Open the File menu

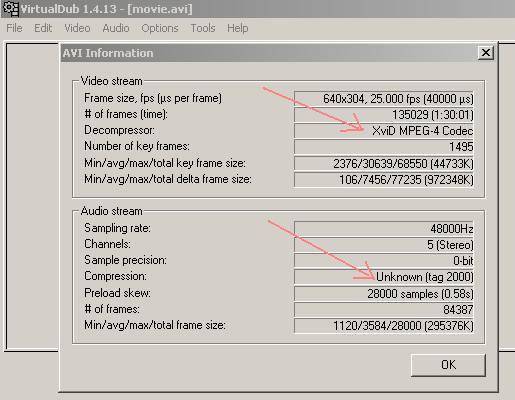pos(14,28)
